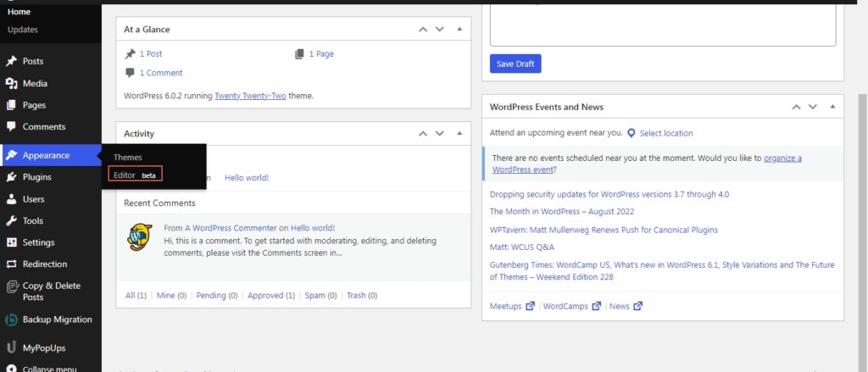Click the location pin icon in Events
Screen dimensions: 868x372
[x=631, y=133]
